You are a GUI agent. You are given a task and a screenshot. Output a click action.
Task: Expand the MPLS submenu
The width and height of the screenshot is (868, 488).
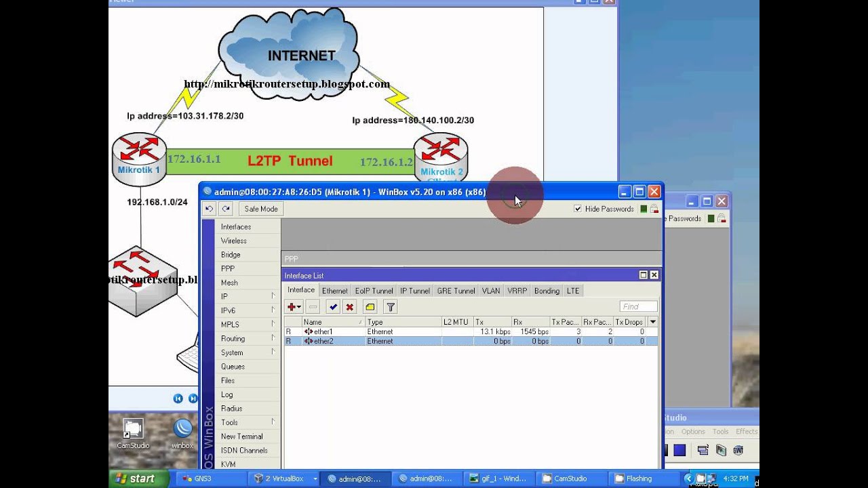(273, 324)
